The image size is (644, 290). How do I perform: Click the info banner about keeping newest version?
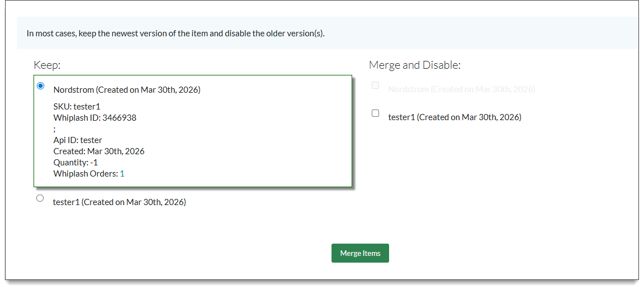pos(176,34)
